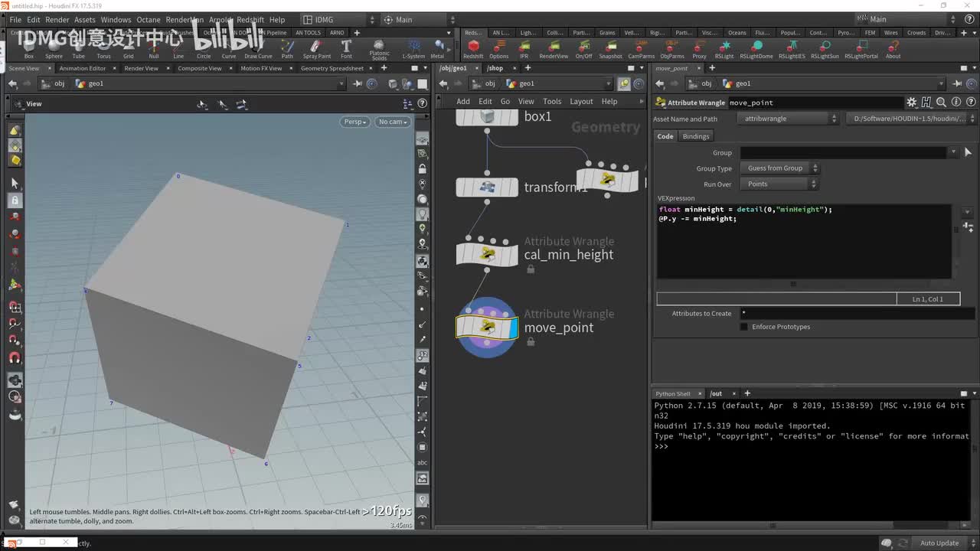Select the Sphere shelf tool
Viewport: 980px width, 551px height.
[x=54, y=51]
